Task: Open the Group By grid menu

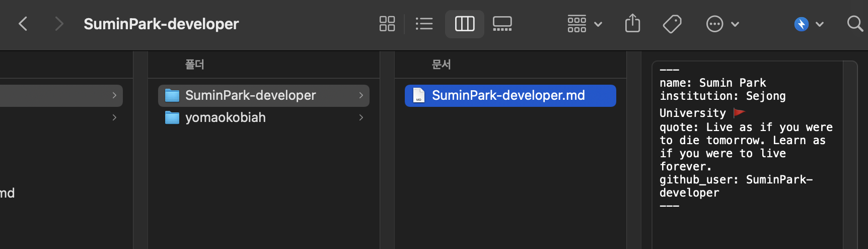Action: click(x=584, y=24)
